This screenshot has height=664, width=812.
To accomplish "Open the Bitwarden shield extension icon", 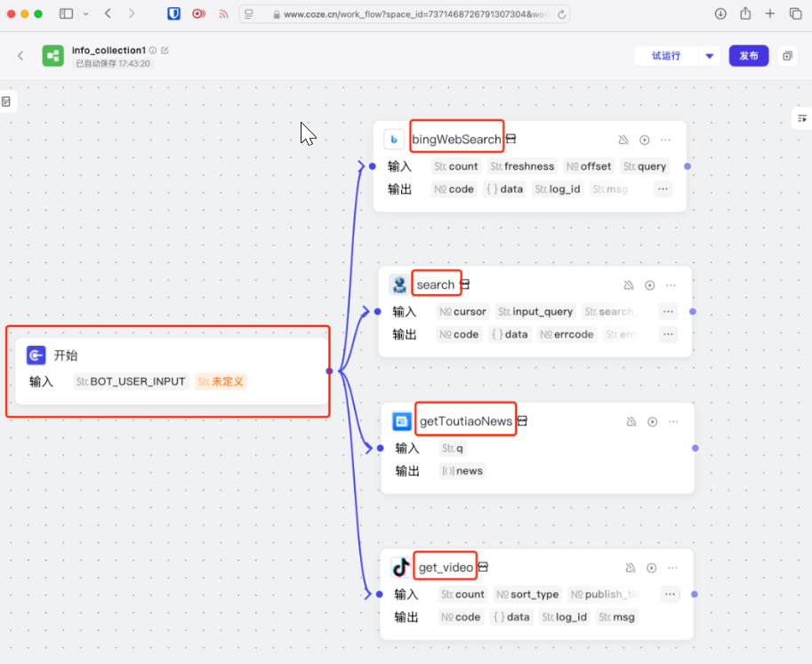I will [174, 14].
